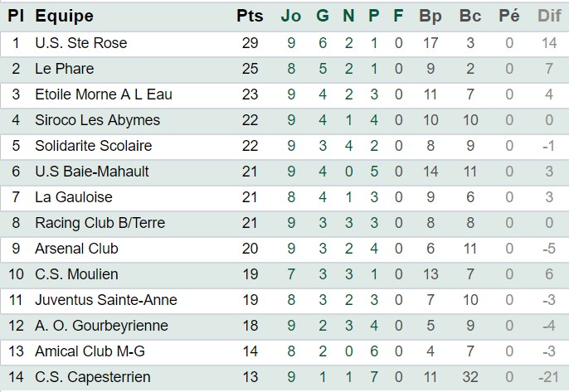Click the Dif column header
The width and height of the screenshot is (569, 392).
point(549,16)
